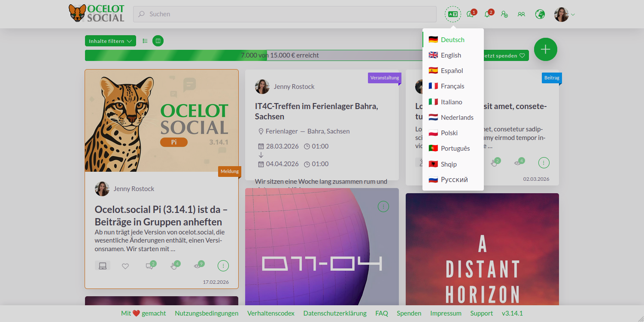Click the invite user icon

tap(504, 14)
